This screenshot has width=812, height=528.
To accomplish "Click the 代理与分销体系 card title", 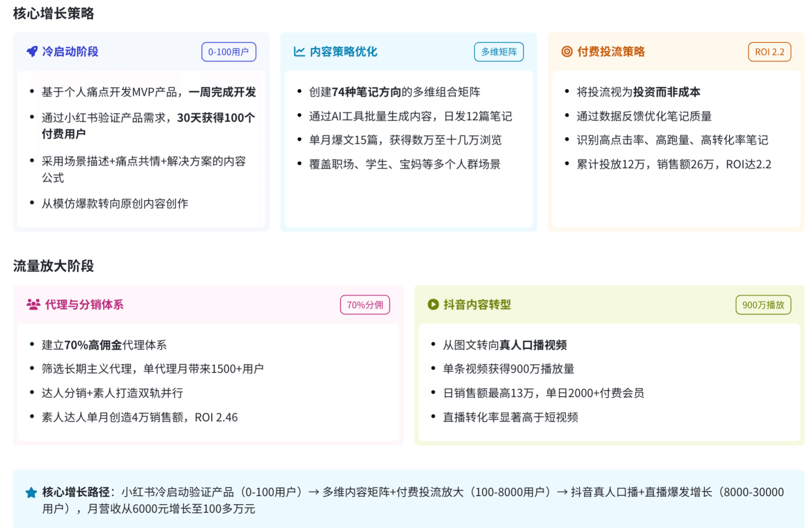I will pos(84,304).
